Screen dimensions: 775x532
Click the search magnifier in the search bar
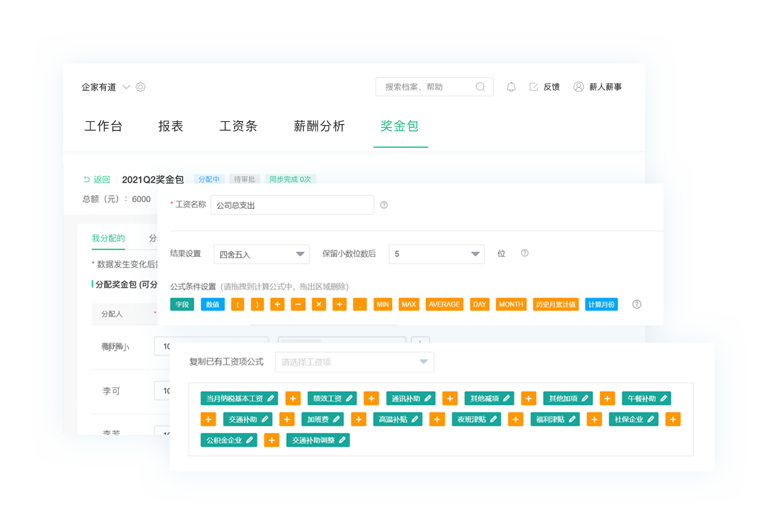pyautogui.click(x=480, y=87)
